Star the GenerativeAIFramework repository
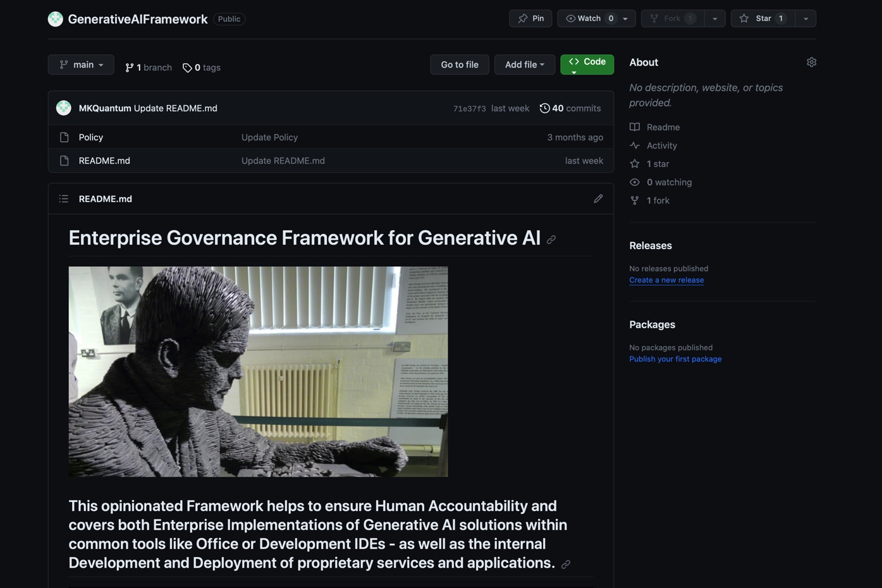This screenshot has height=588, width=882. click(x=762, y=18)
